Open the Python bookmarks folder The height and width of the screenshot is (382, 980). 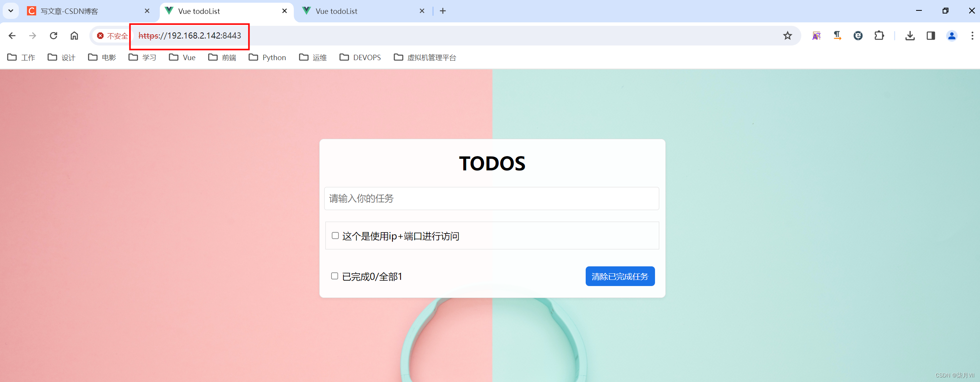coord(267,57)
